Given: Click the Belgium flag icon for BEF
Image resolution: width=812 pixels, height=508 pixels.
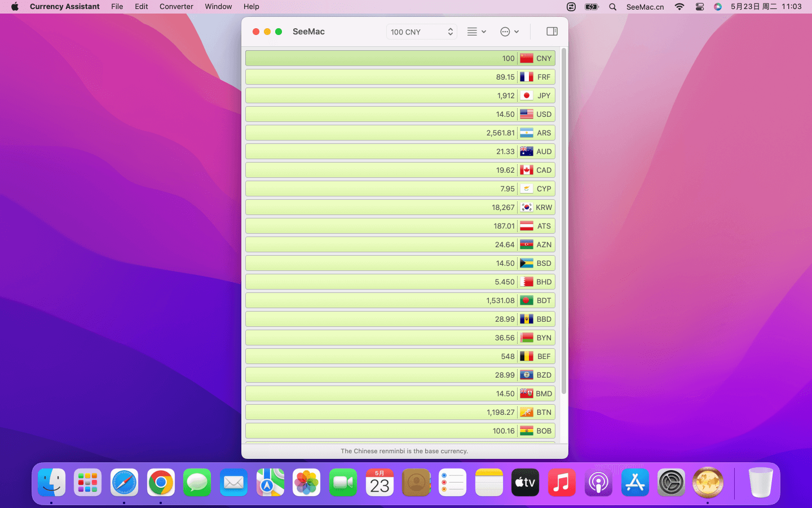Looking at the screenshot, I should click(x=527, y=356).
